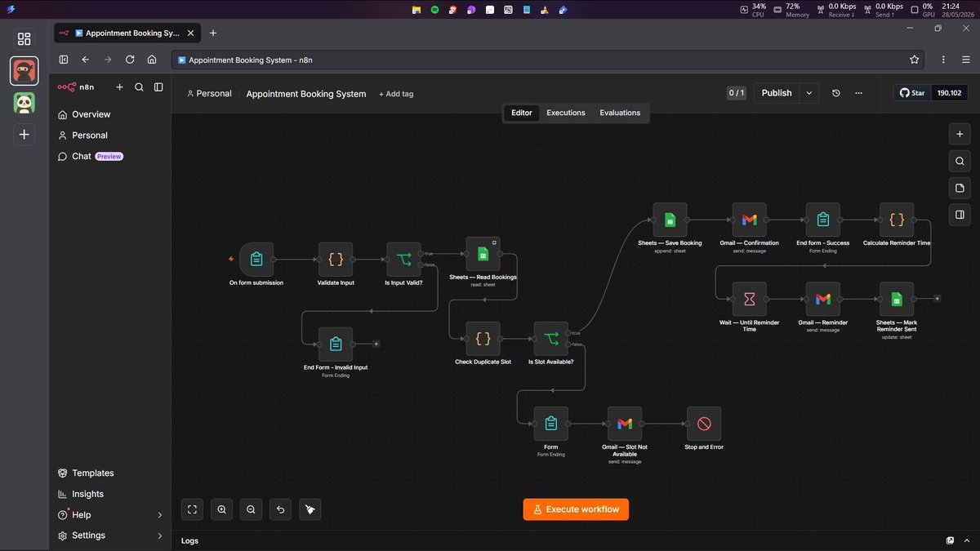Switch to the Editor tab
This screenshot has height=551, width=980.
[x=522, y=113]
